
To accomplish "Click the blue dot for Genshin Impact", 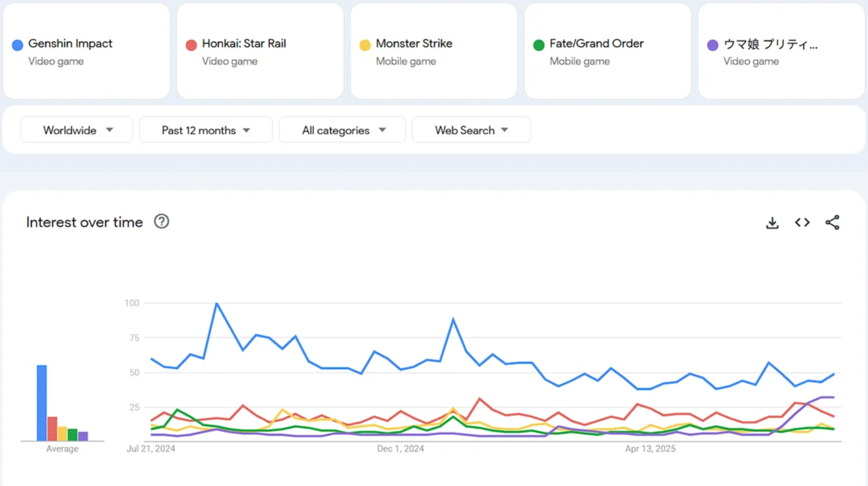I will [17, 44].
